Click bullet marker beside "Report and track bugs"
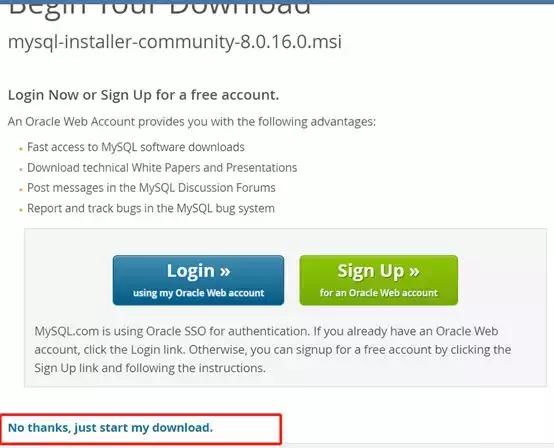The image size is (554, 448). [21, 210]
